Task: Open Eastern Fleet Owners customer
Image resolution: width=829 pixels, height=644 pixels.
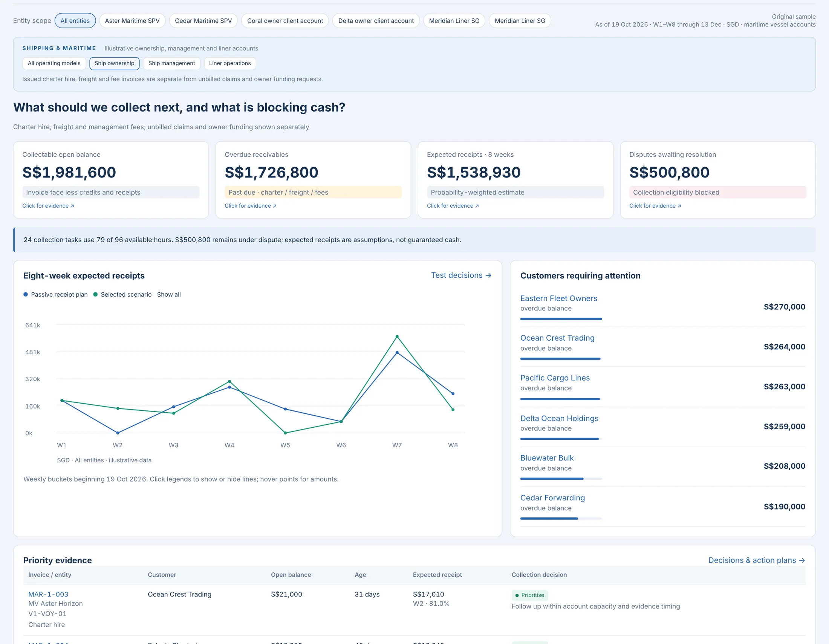Action: click(559, 298)
